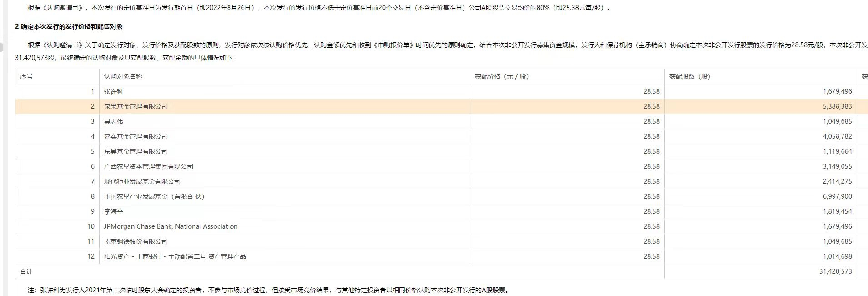Viewport: 868px width, 296px height.
Task: Select the name cell 李海平
Action: 284,211
